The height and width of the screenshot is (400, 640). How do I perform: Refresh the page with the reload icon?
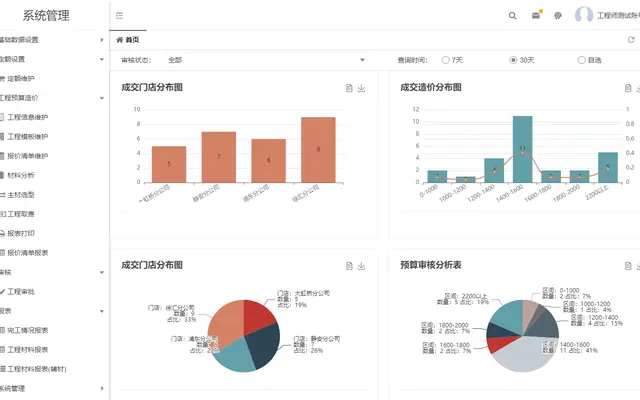click(x=631, y=40)
